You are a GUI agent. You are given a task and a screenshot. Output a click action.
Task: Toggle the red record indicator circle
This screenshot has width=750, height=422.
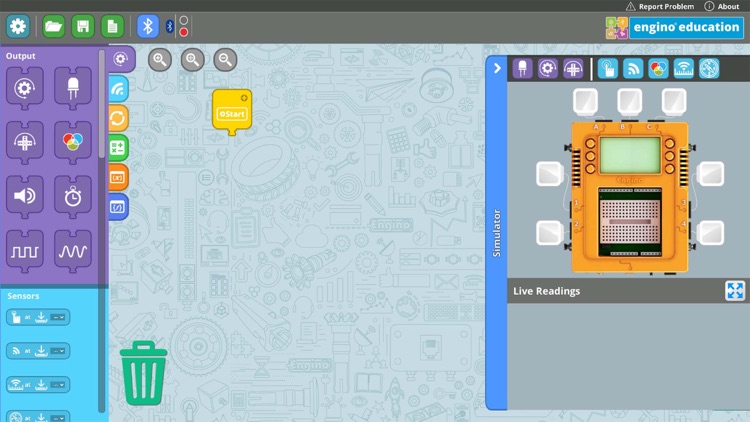[x=184, y=33]
